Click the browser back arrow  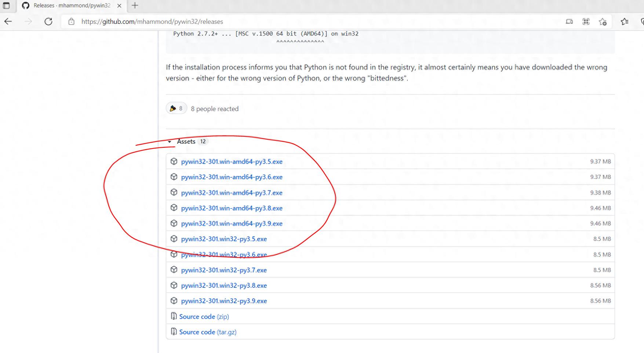8,22
